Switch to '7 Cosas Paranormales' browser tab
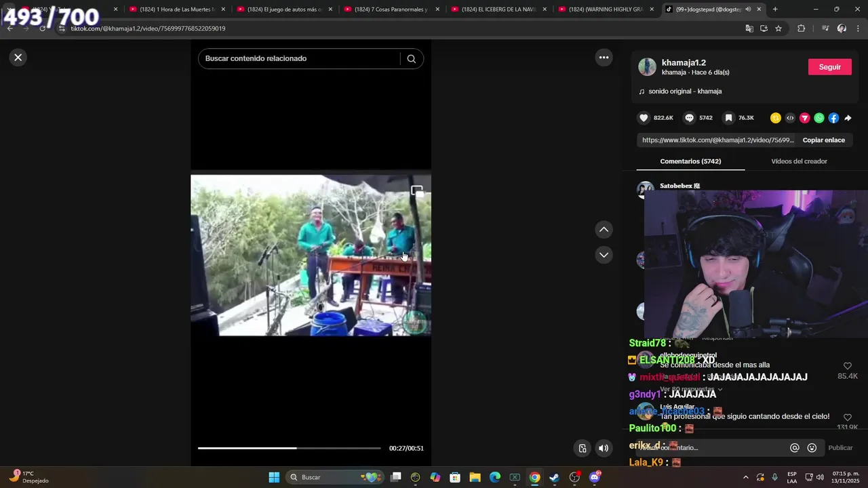This screenshot has height=488, width=868. click(391, 9)
